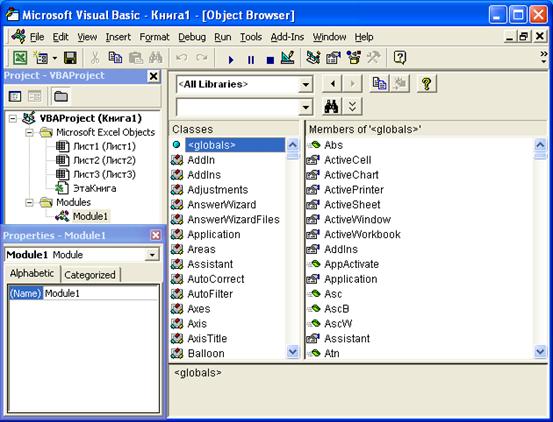Viewport: 553px width, 422px height.
Task: Click Insert UserForm toolbar icon
Action: click(x=41, y=57)
